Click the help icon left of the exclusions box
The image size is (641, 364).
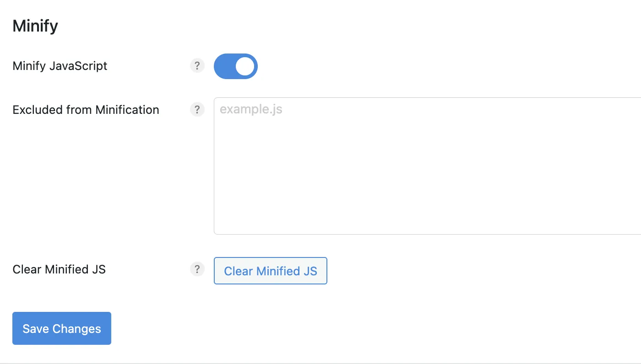coord(197,110)
